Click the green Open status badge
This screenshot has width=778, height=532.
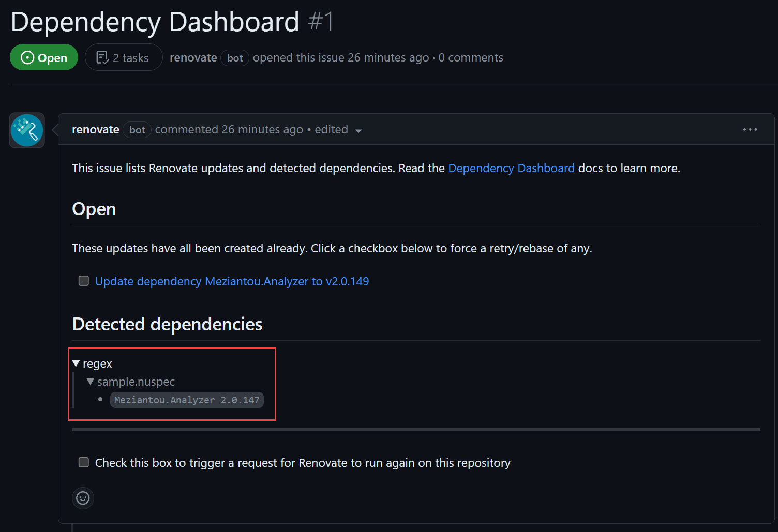[44, 57]
